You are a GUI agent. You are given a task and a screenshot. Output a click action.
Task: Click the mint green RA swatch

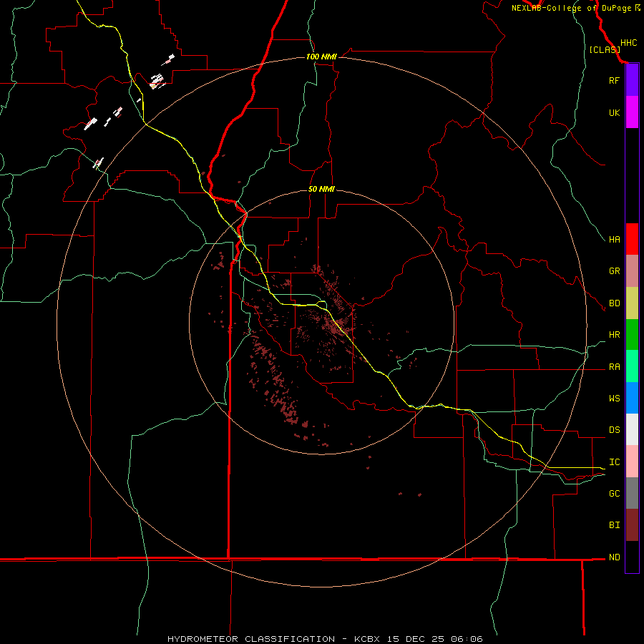pyautogui.click(x=632, y=366)
